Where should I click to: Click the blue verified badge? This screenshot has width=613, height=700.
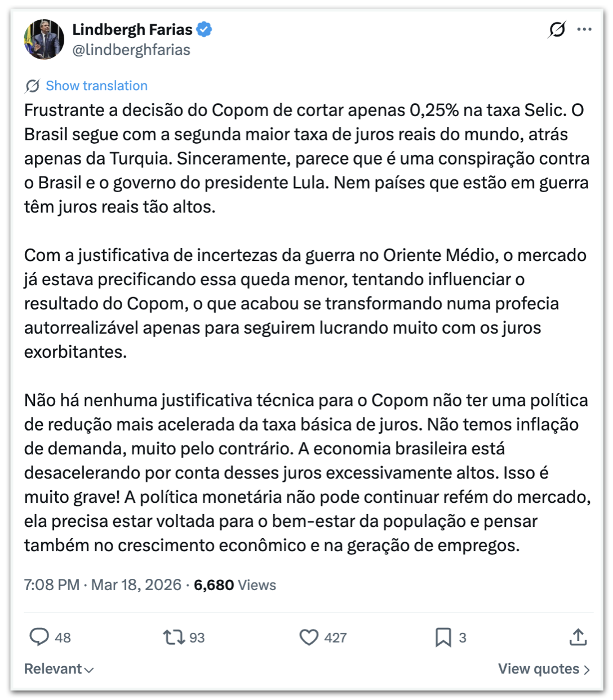204,29
